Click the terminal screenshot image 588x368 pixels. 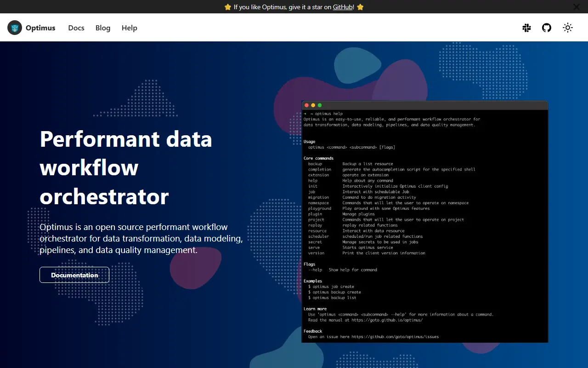pos(425,222)
